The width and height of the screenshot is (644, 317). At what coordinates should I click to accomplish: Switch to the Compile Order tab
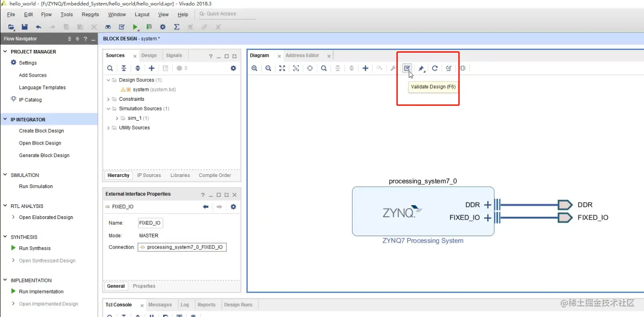215,175
